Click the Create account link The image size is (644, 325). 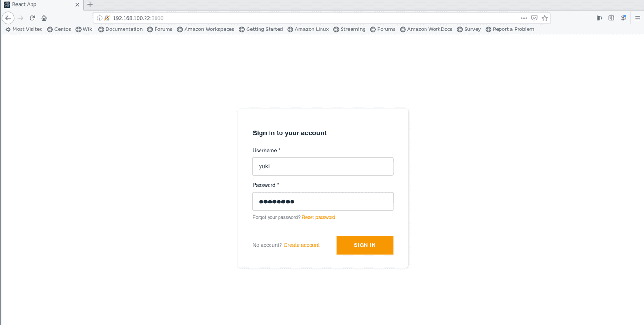click(301, 245)
